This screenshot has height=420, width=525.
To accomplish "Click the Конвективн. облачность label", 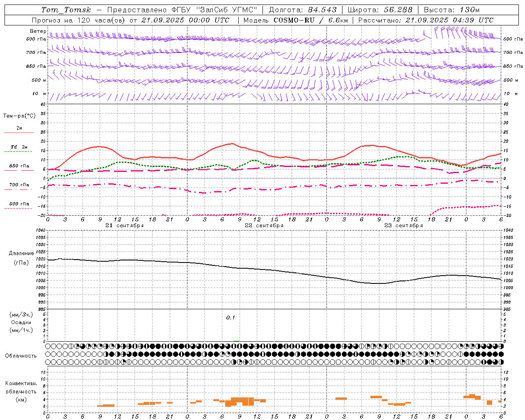I will pyautogui.click(x=21, y=388).
